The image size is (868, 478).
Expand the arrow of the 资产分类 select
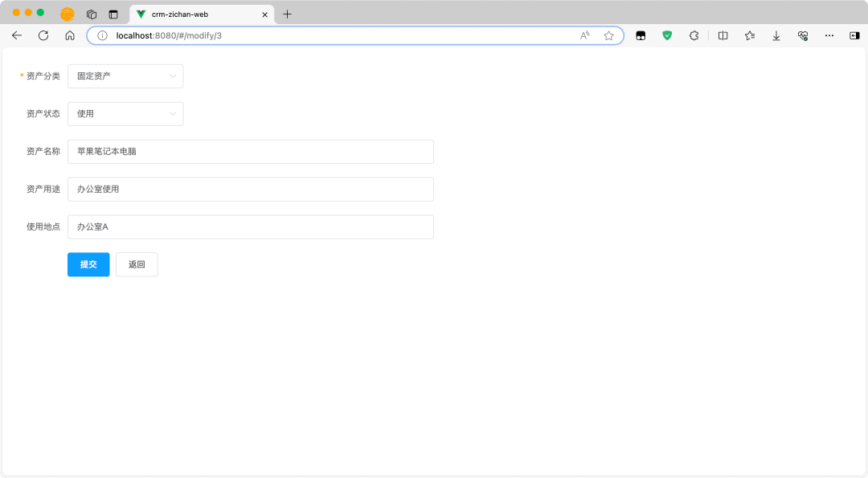pos(173,76)
